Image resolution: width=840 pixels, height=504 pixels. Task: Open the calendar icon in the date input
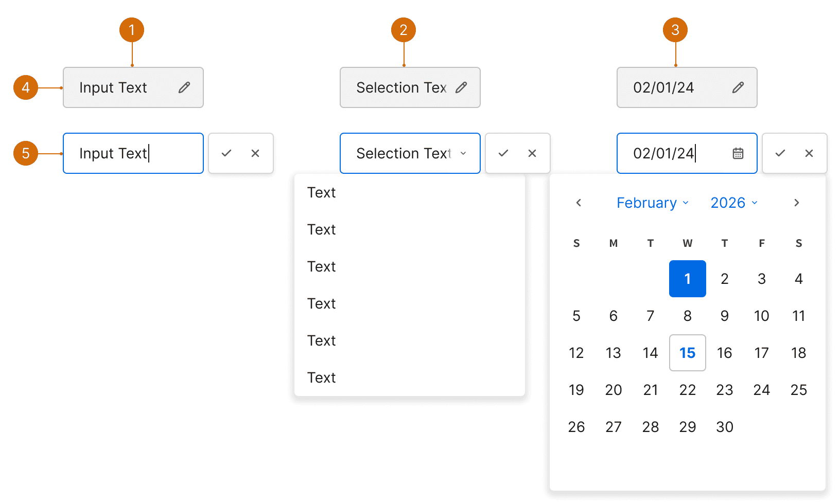[738, 153]
